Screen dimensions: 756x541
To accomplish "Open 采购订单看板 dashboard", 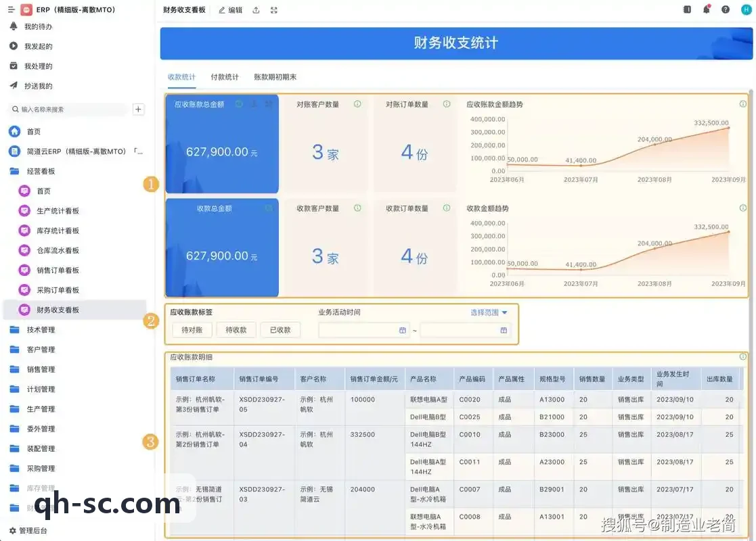I will (58, 289).
